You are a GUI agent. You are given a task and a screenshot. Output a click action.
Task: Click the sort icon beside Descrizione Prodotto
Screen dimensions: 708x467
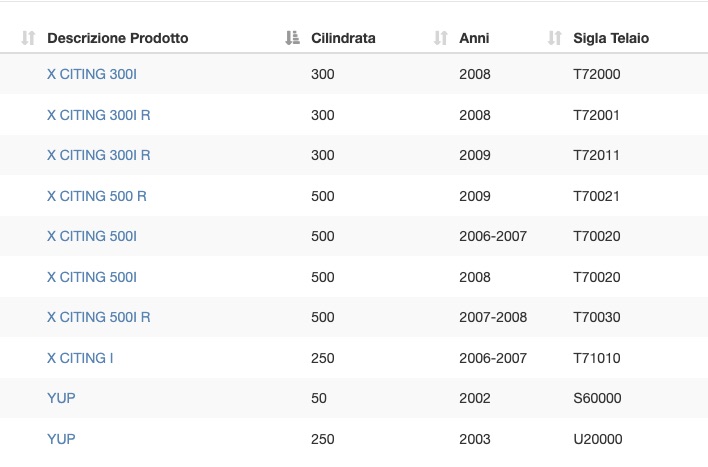coord(28,38)
